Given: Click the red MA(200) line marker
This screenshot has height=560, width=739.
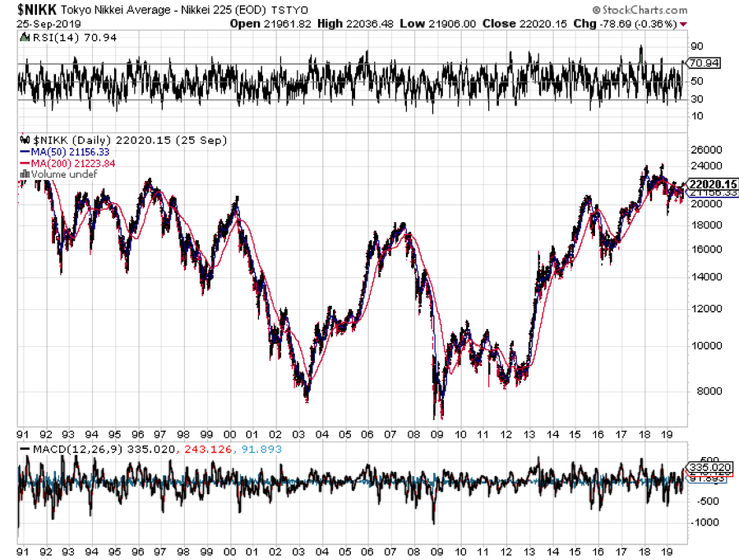Looking at the screenshot, I should [22, 163].
